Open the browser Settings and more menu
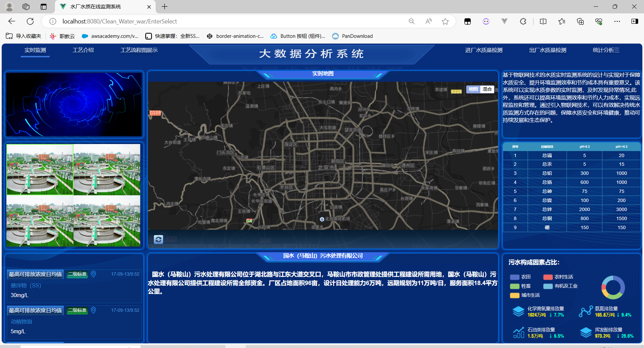The height and width of the screenshot is (348, 644). (x=617, y=21)
